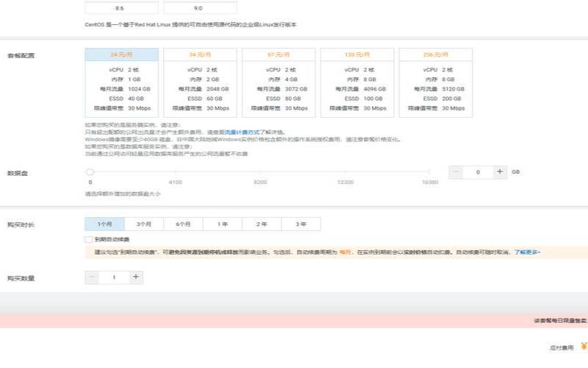Click the data disk minus icon
The width and height of the screenshot is (588, 368).
pyautogui.click(x=455, y=171)
